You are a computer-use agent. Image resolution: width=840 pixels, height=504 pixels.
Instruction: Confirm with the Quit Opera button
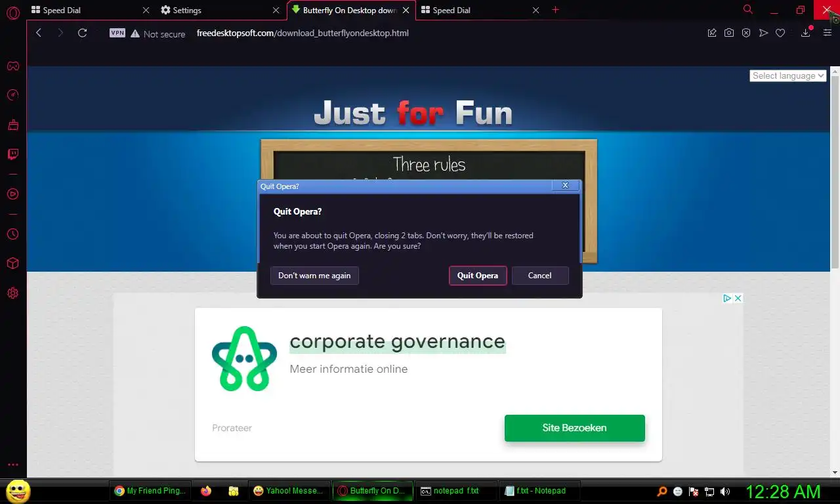point(478,276)
